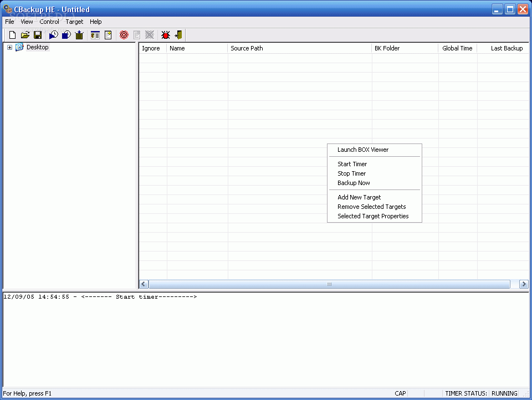The height and width of the screenshot is (400, 532).
Task: Click the exit door toolbar icon
Action: pyautogui.click(x=178, y=34)
